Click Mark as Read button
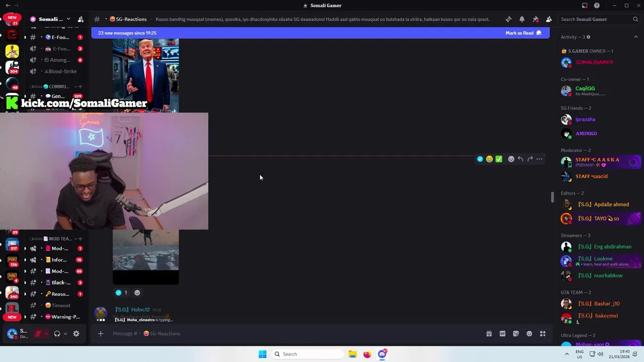 (523, 33)
